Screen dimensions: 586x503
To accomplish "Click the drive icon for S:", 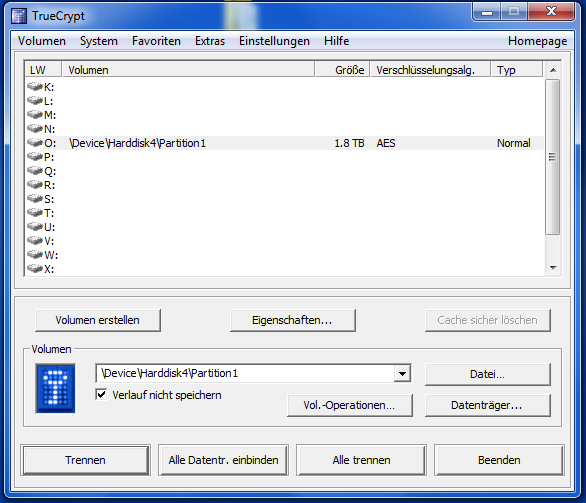I will [35, 199].
